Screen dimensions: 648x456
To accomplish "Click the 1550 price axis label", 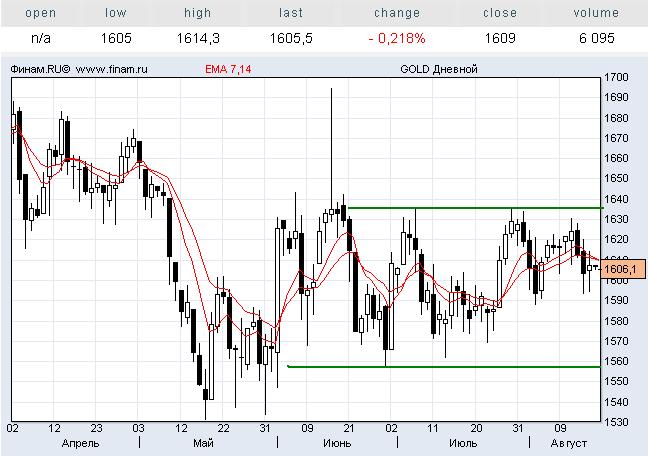I will (x=616, y=381).
